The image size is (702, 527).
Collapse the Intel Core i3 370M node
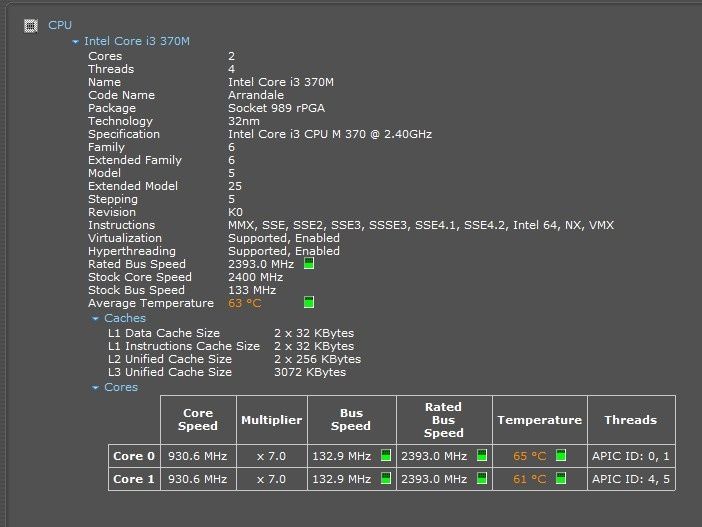[x=75, y=42]
